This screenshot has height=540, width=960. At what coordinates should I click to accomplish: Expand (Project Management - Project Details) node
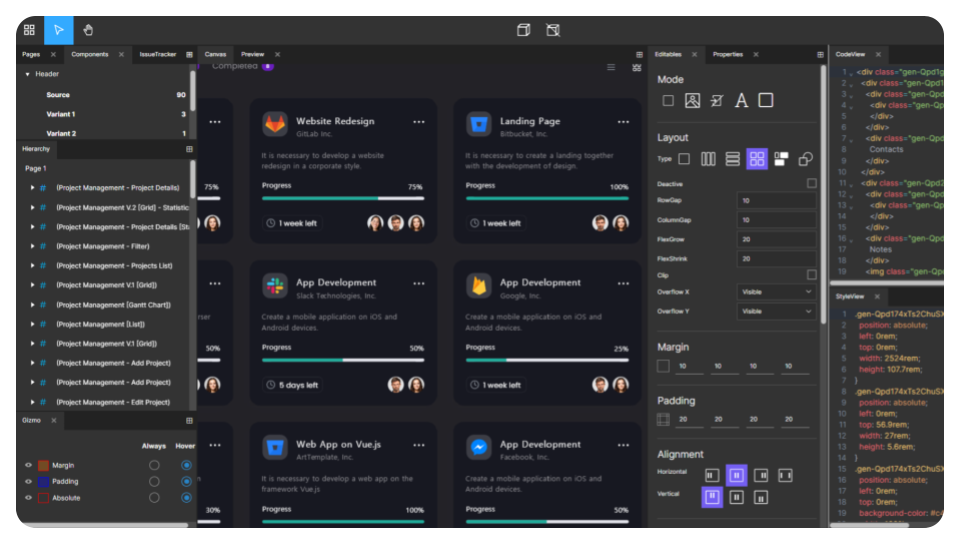pos(32,188)
